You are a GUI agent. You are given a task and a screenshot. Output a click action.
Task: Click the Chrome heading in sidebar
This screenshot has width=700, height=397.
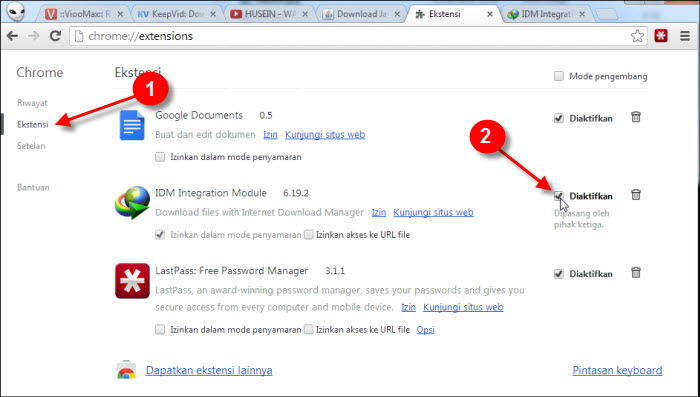tap(40, 72)
